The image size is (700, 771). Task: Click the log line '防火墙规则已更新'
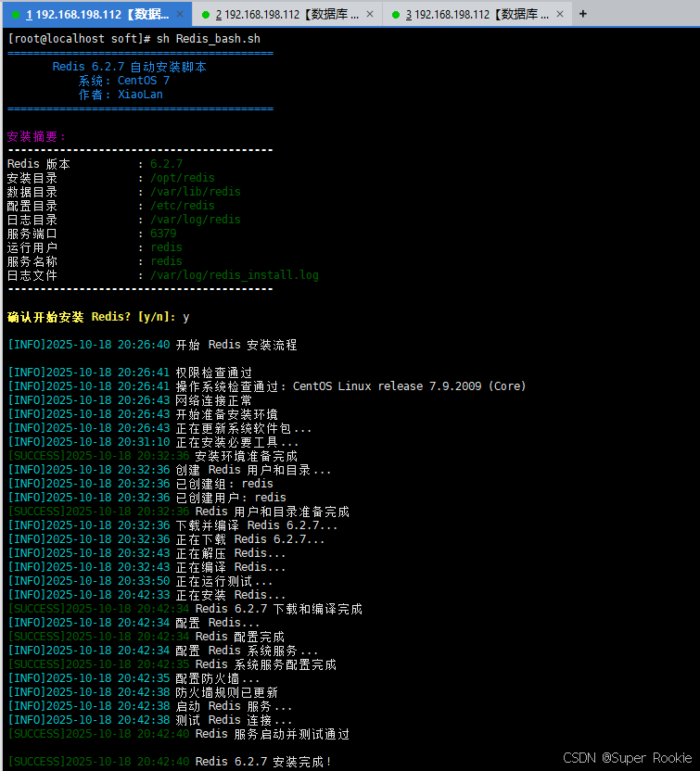(x=227, y=692)
